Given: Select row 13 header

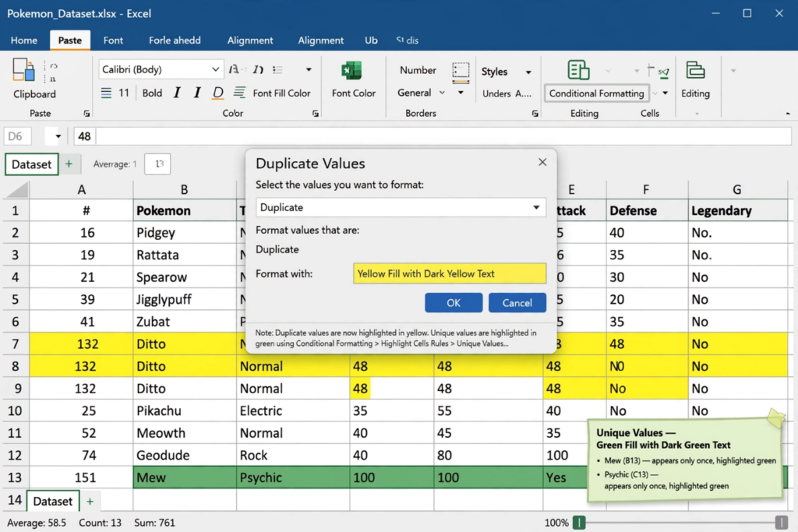Looking at the screenshot, I should pos(16,477).
